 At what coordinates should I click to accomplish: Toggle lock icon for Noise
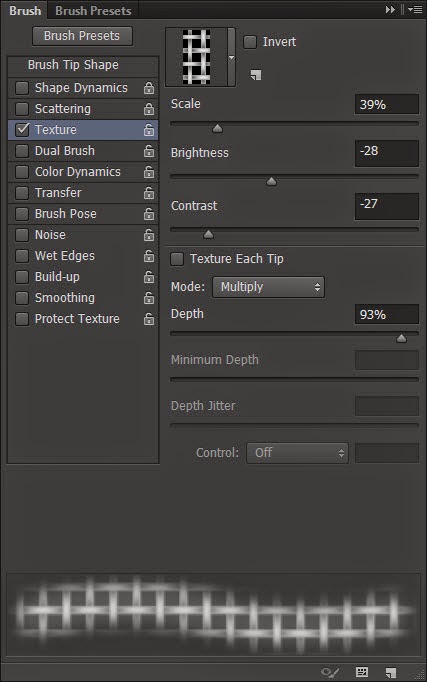(149, 235)
